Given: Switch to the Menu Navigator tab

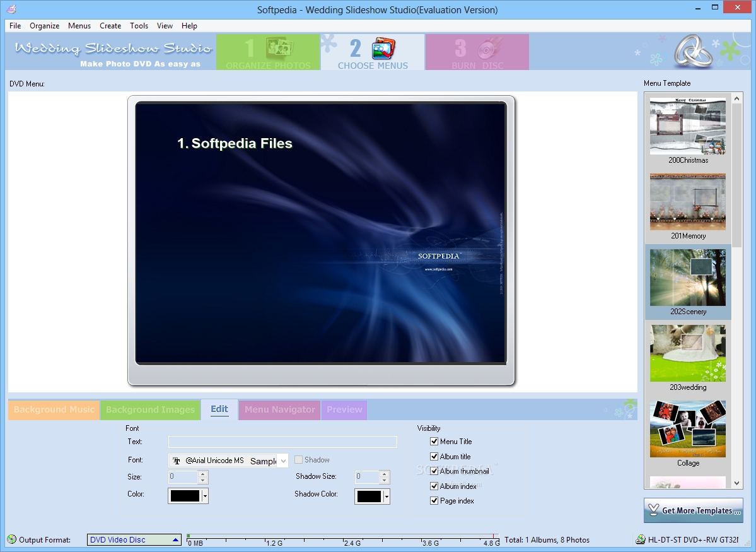Looking at the screenshot, I should tap(280, 409).
